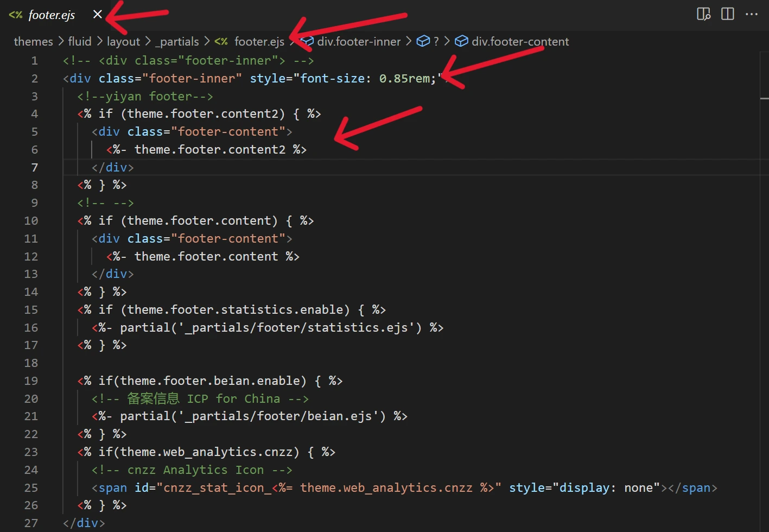Select the footer.ejs tab
The height and width of the screenshot is (532, 769).
52,15
